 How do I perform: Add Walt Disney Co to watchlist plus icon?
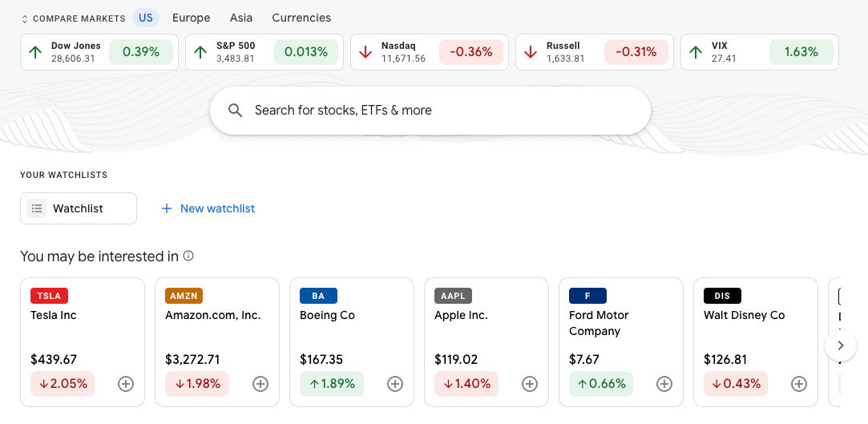point(799,384)
